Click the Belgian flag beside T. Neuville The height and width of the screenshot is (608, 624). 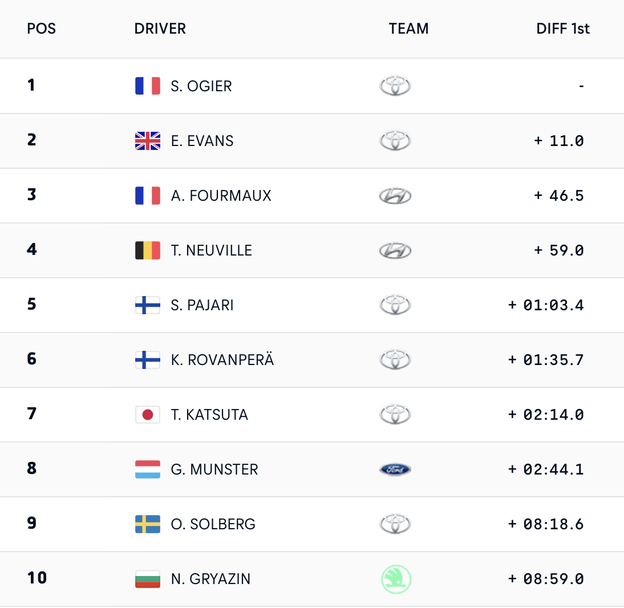(x=147, y=250)
